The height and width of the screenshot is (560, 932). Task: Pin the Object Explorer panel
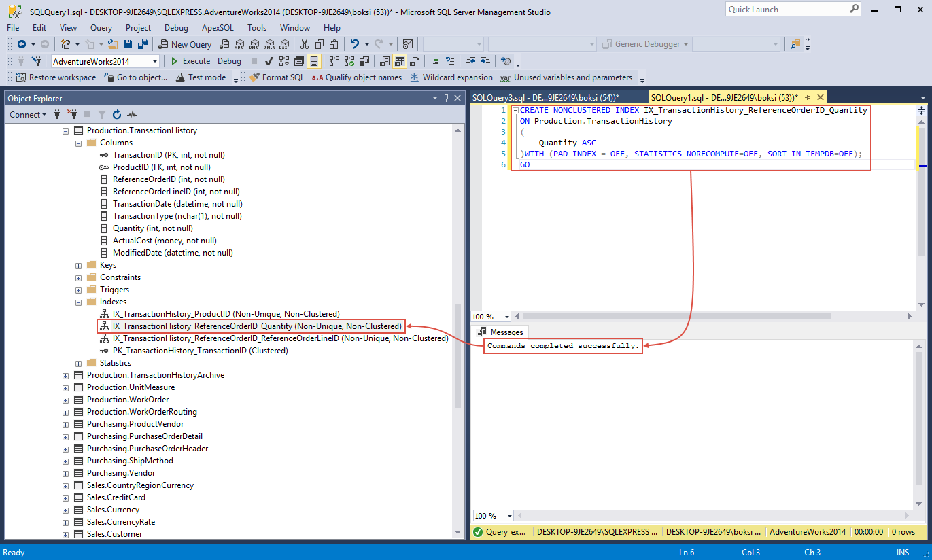tap(446, 98)
